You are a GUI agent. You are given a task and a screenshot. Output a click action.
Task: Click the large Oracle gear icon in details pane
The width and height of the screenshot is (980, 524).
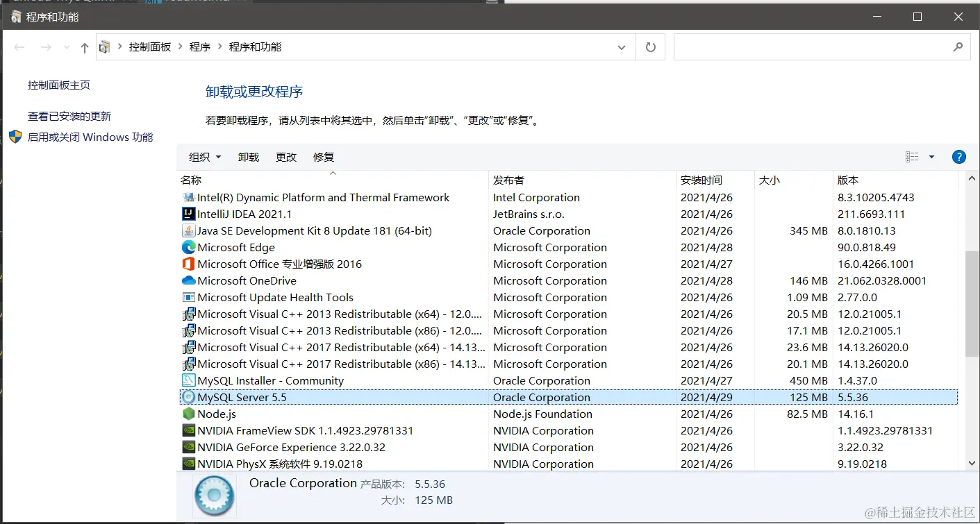point(215,497)
